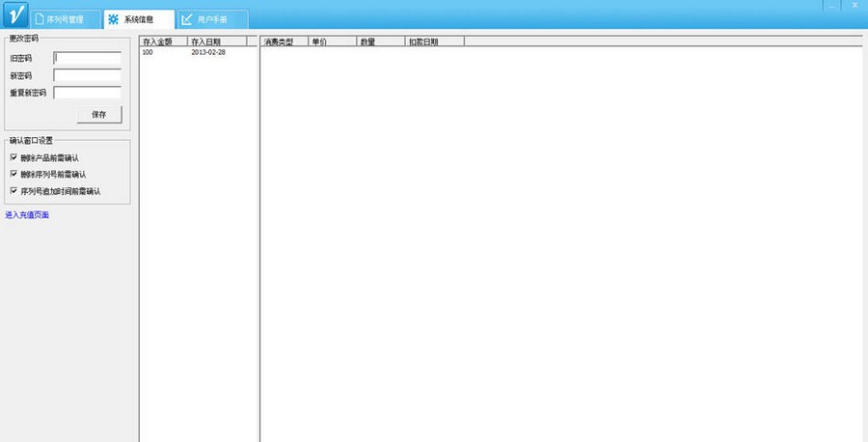Focus the 旧密码 input field
Viewport: 868px width, 442px height.
pyautogui.click(x=88, y=58)
